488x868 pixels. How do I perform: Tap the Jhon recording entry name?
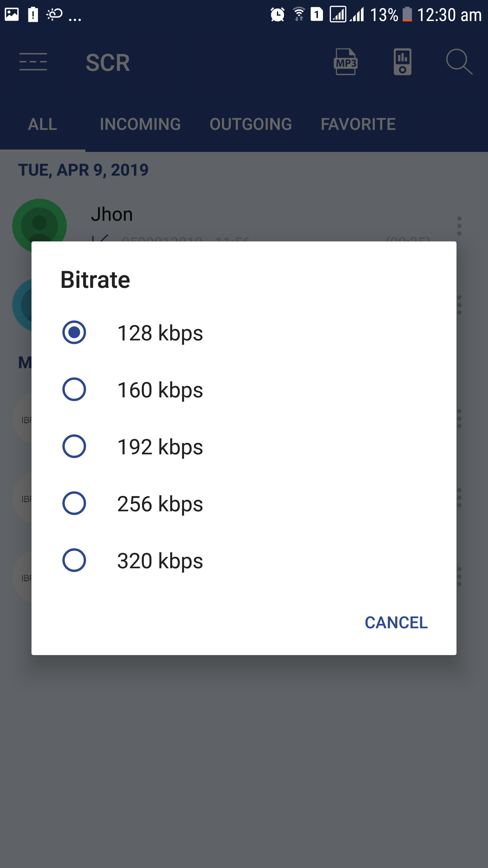(x=112, y=214)
